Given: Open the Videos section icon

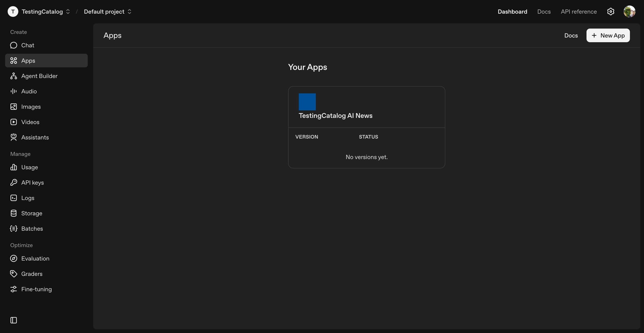Looking at the screenshot, I should click(13, 122).
